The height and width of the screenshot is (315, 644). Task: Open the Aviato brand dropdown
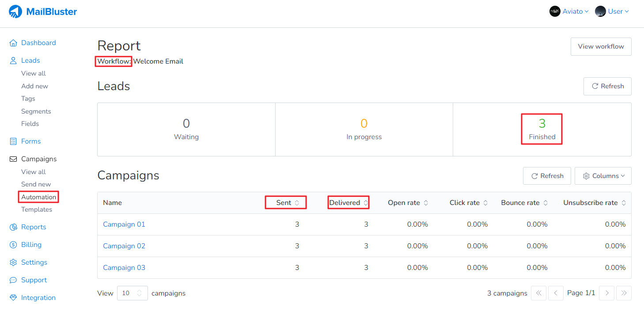(569, 11)
